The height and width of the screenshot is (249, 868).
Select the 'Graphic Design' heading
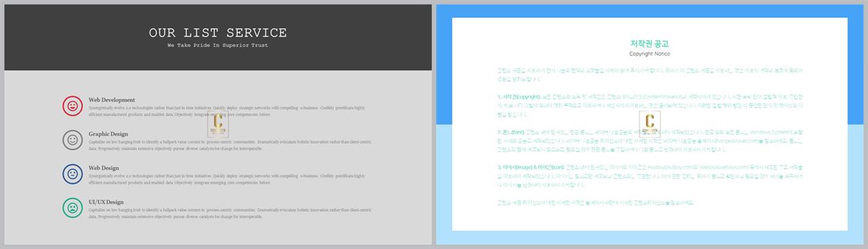[108, 134]
